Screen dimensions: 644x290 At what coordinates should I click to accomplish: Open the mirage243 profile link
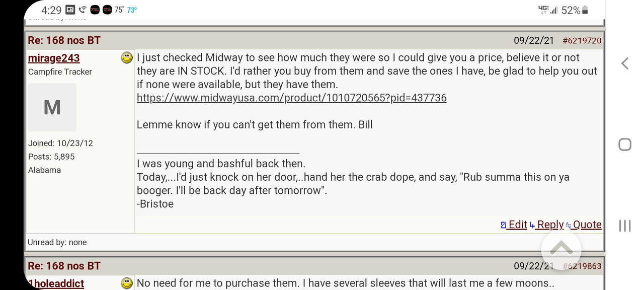[x=54, y=58]
